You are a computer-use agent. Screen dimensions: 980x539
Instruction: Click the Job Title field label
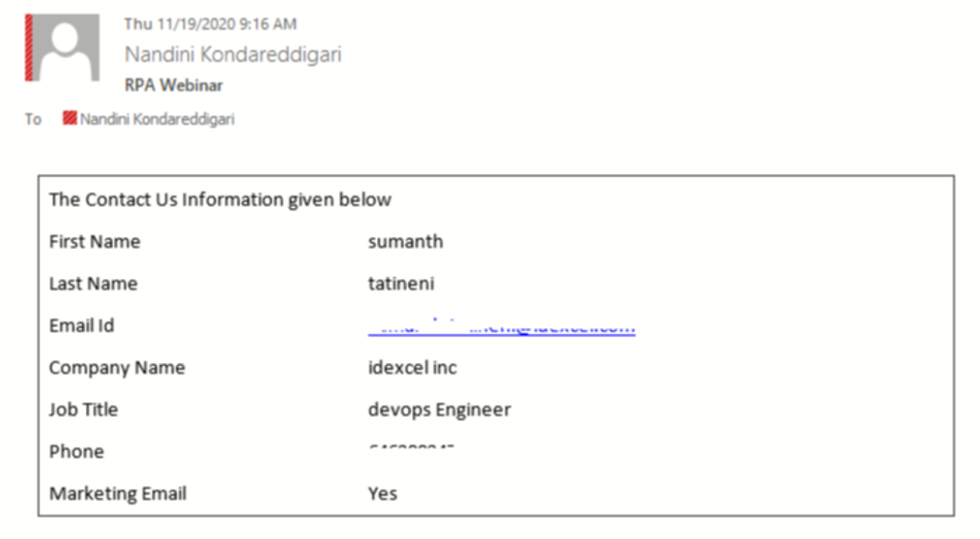[x=84, y=409]
